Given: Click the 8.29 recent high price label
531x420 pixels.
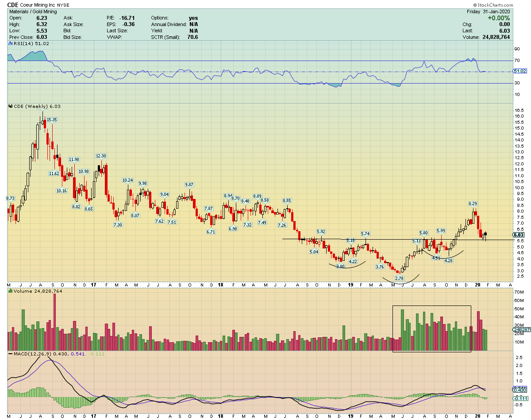Looking at the screenshot, I should click(473, 203).
